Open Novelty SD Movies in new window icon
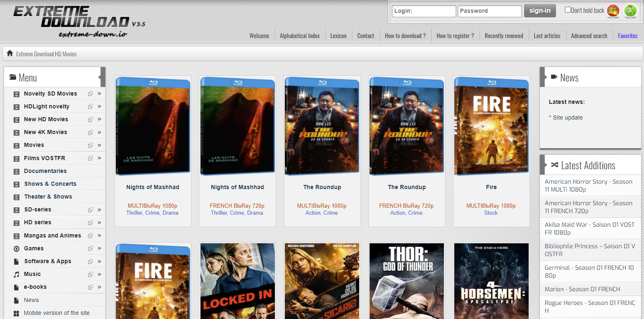This screenshot has width=644, height=319. point(90,94)
